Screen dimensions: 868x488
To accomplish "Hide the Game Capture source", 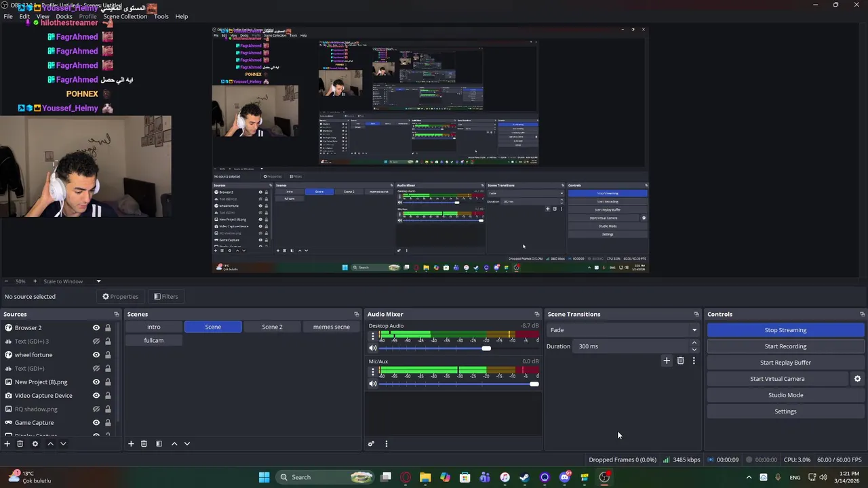I will point(96,422).
